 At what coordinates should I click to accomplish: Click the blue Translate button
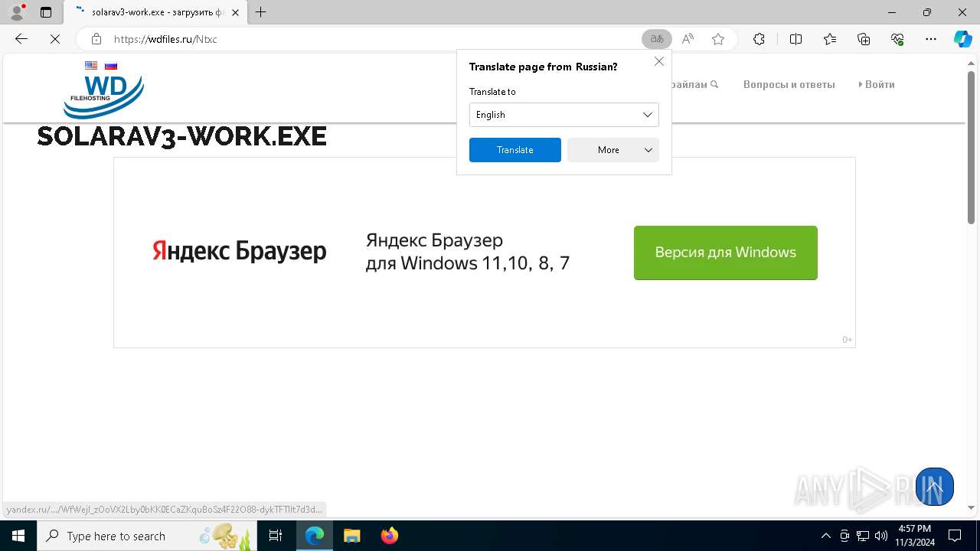point(515,150)
